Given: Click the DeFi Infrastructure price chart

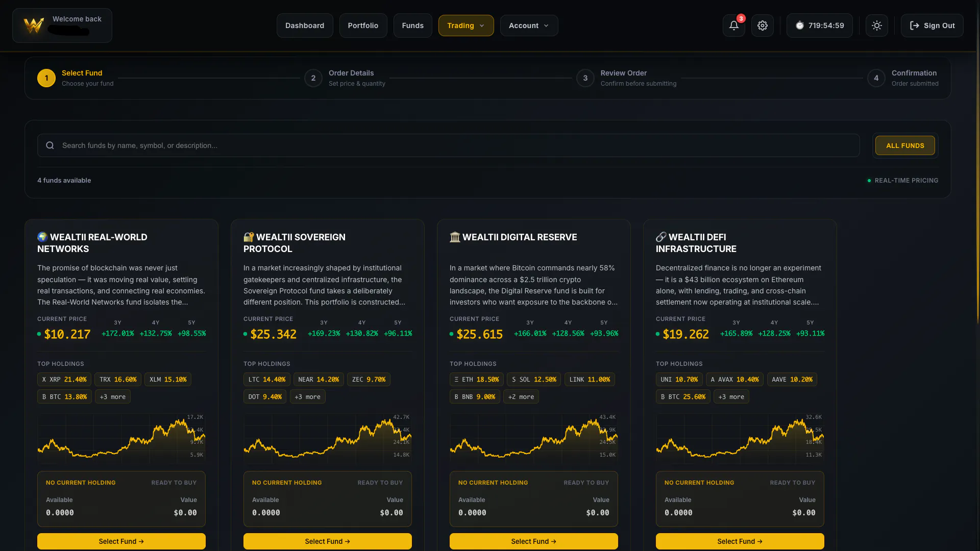Looking at the screenshot, I should click(740, 438).
